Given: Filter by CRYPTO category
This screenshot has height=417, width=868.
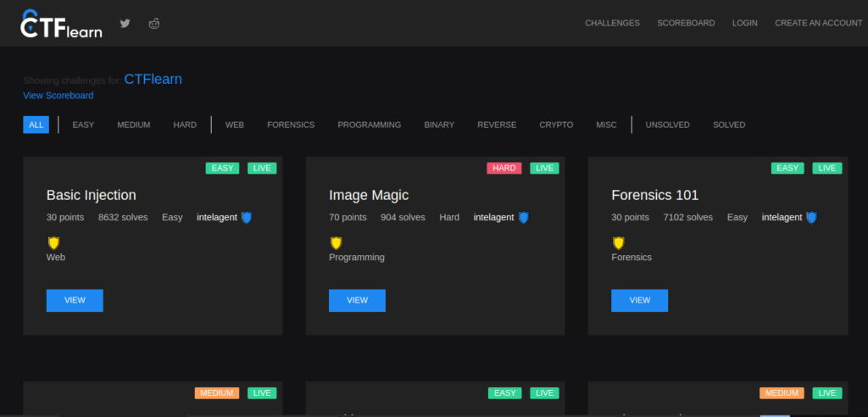Looking at the screenshot, I should click(556, 125).
